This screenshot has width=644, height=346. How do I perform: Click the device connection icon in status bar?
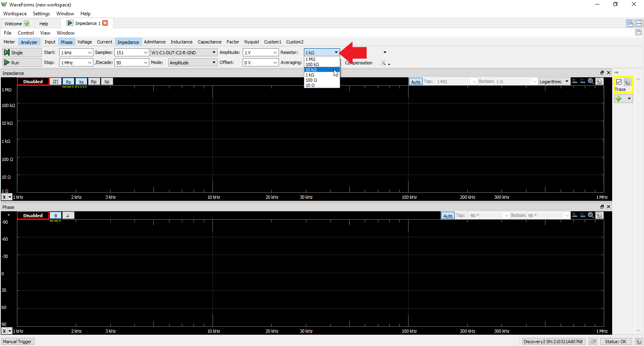pyautogui.click(x=592, y=342)
